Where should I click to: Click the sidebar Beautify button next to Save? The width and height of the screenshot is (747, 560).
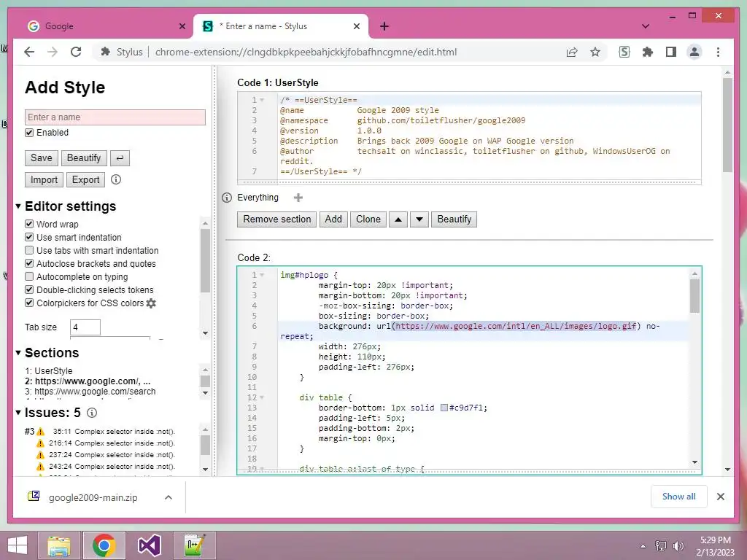pyautogui.click(x=84, y=158)
